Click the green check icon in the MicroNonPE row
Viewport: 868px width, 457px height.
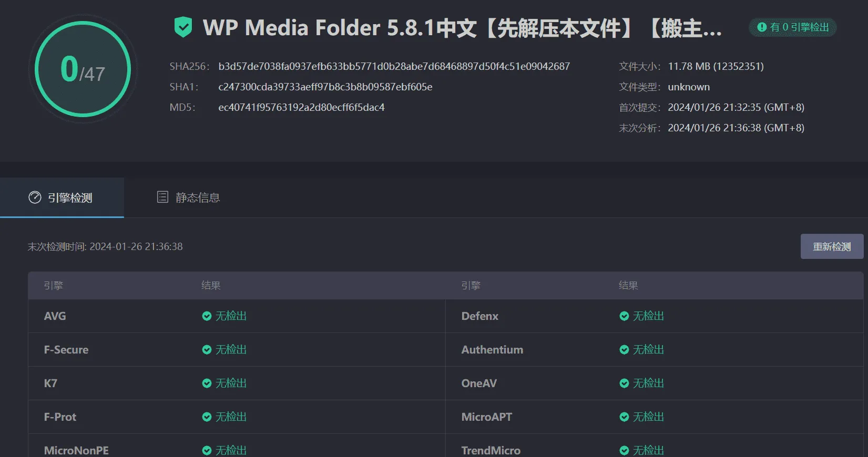(x=207, y=451)
